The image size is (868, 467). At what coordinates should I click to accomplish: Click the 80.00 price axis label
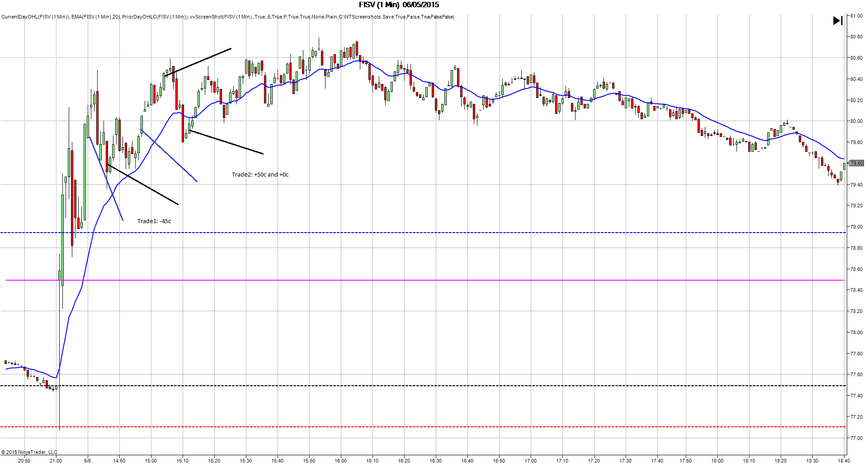[856, 121]
